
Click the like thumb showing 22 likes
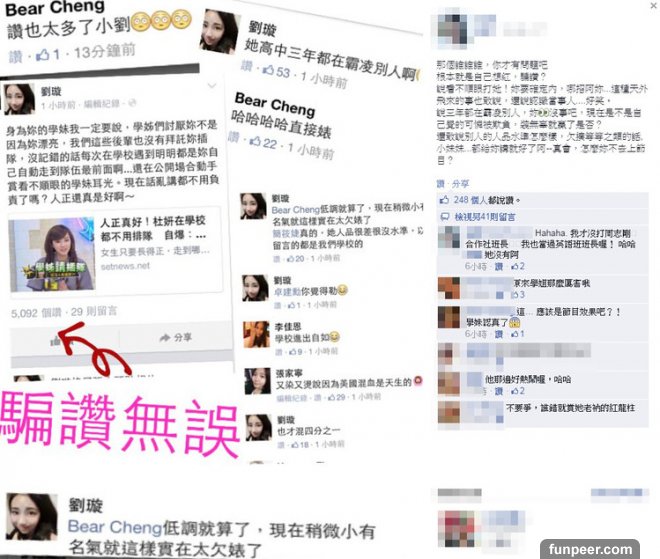pos(255,141)
